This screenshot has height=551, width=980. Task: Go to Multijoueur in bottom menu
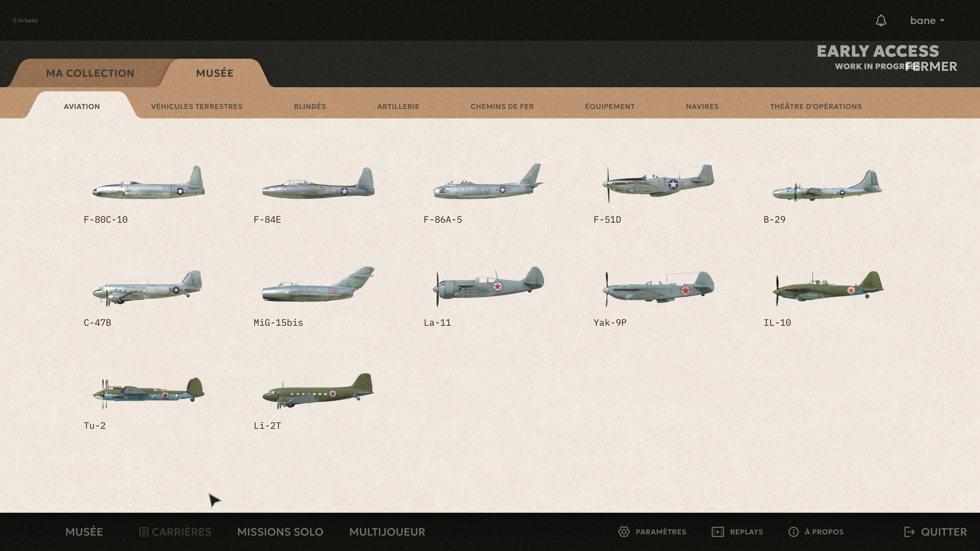387,532
